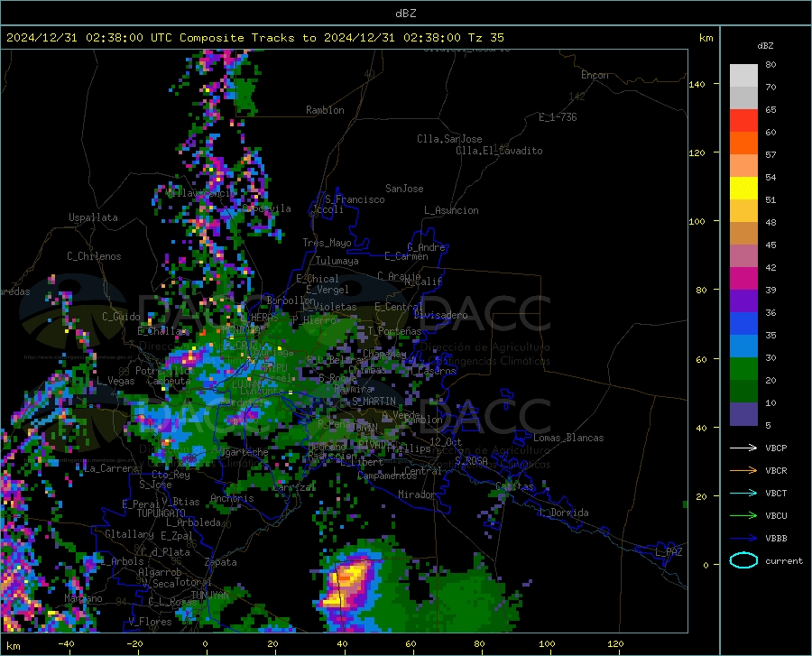Click the S_Francisco map label
The image size is (812, 656).
tap(355, 199)
